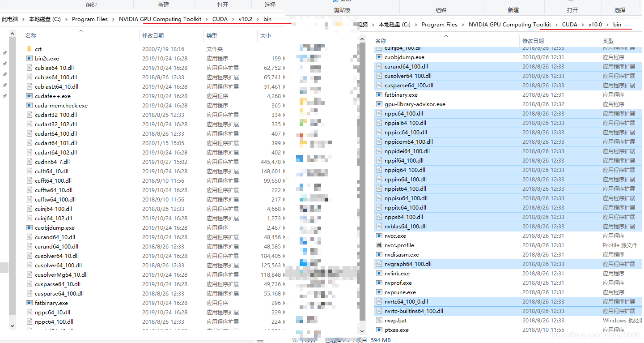Click the bin2c.exe file icon
Screen dimensions: 644x343
[29, 58]
